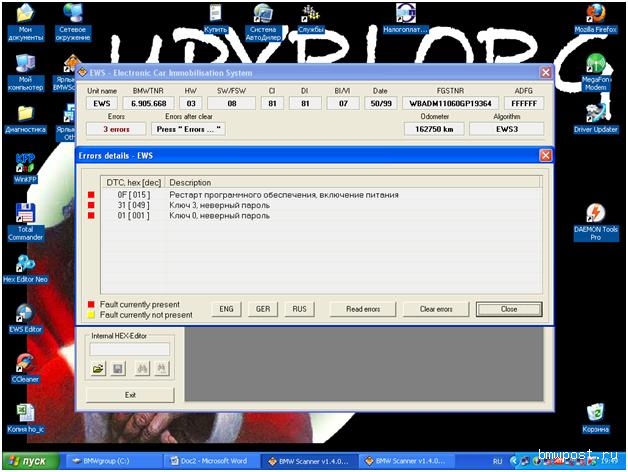628x472 pixels.
Task: Click the binoculars search icon in HEX-Editor
Action: pos(140,369)
